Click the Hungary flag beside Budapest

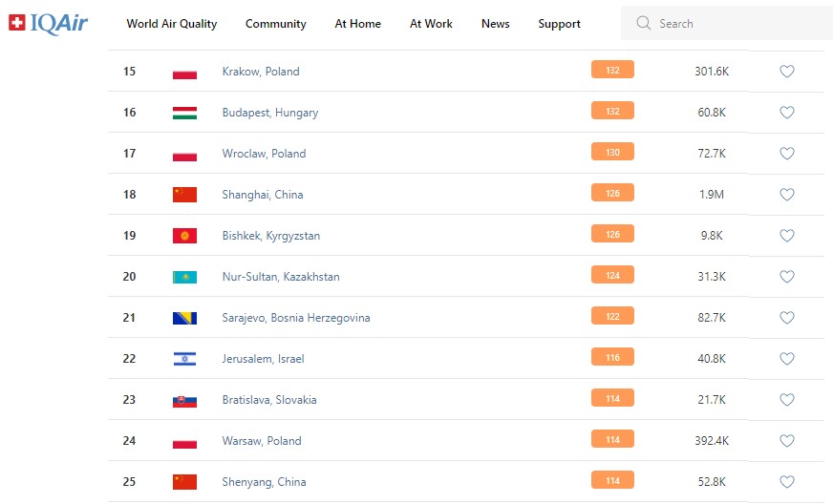[x=184, y=113]
